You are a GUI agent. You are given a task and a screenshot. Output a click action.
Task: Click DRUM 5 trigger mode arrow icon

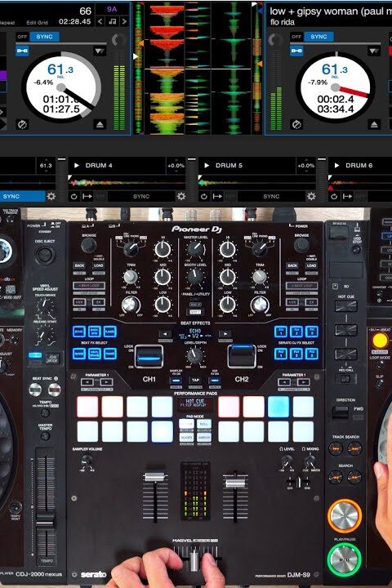(217, 196)
